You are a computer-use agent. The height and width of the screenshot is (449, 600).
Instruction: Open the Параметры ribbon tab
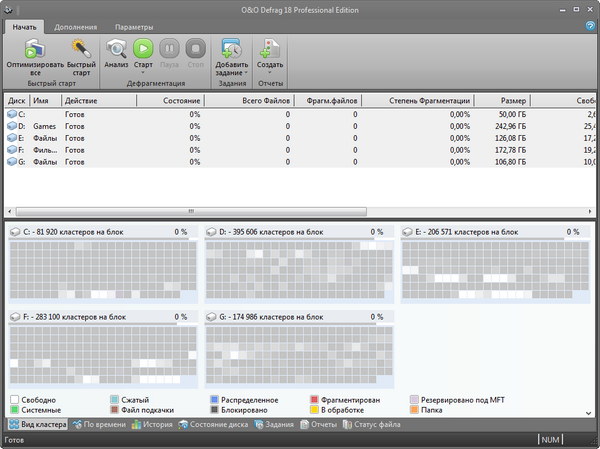133,26
